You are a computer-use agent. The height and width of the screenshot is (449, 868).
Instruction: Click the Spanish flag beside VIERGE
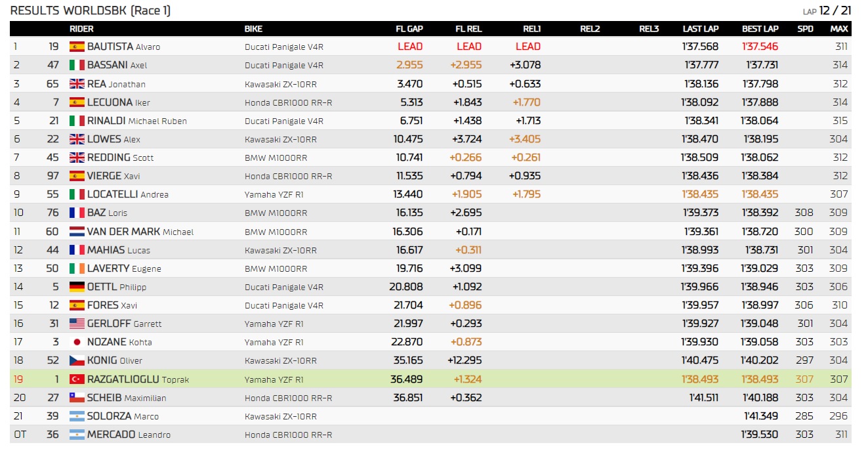pos(77,176)
